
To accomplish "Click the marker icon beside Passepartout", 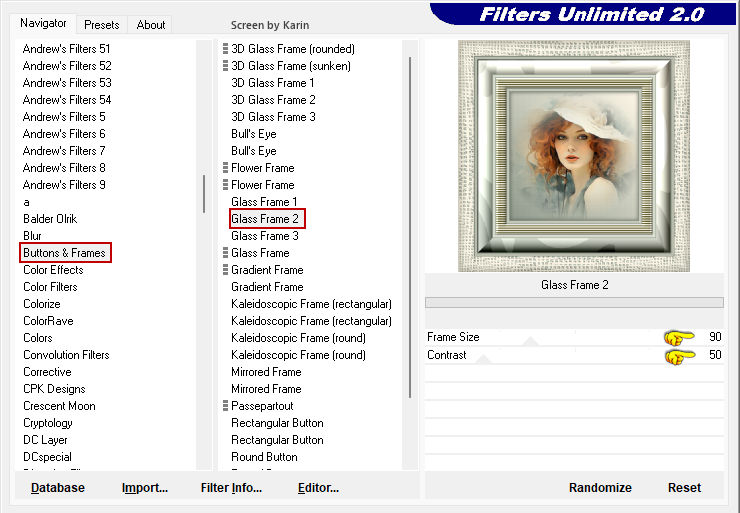I will (x=225, y=406).
